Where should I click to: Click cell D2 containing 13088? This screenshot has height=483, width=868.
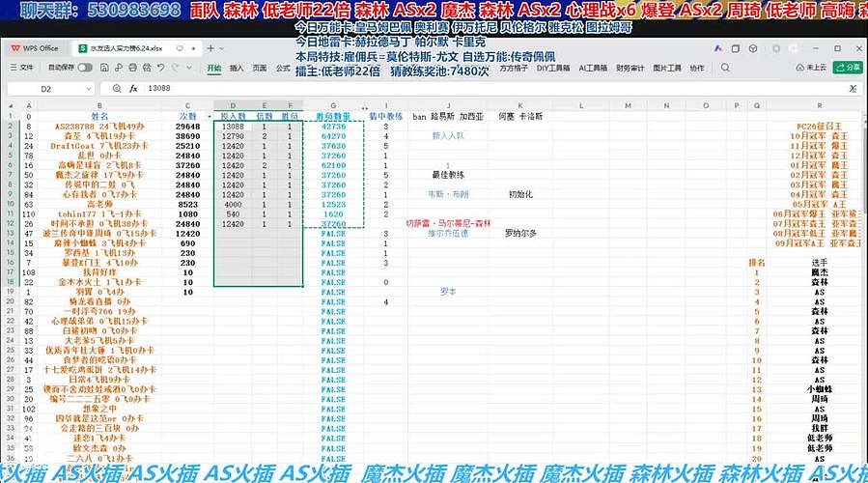click(233, 127)
